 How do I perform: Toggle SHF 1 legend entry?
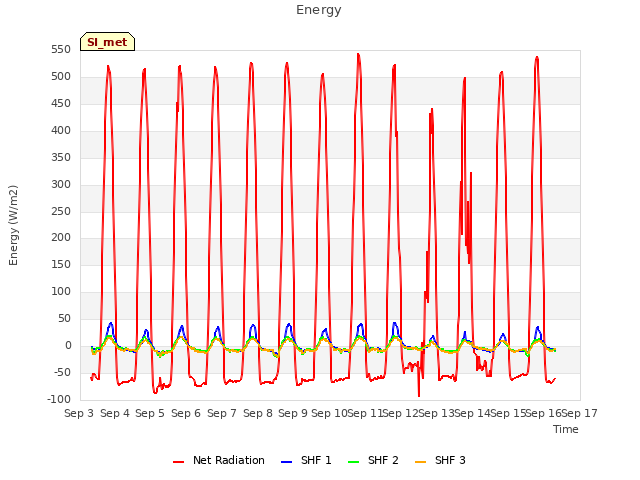pyautogui.click(x=306, y=460)
